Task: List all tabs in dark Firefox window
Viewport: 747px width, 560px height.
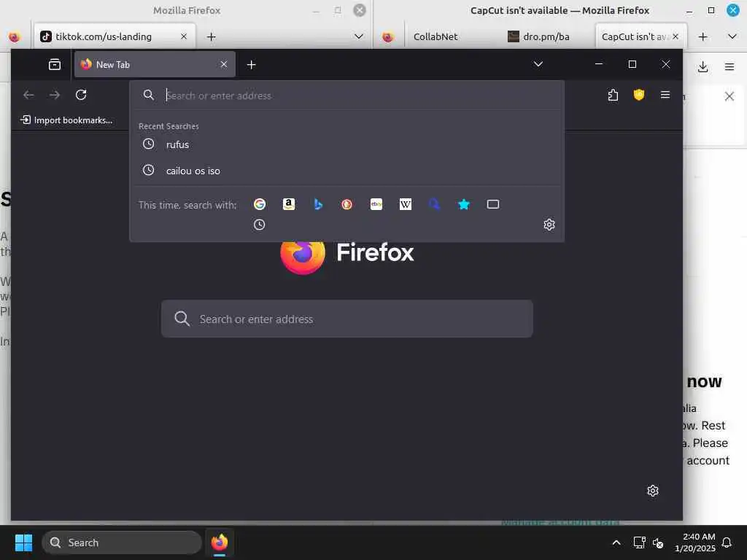Action: tap(538, 64)
